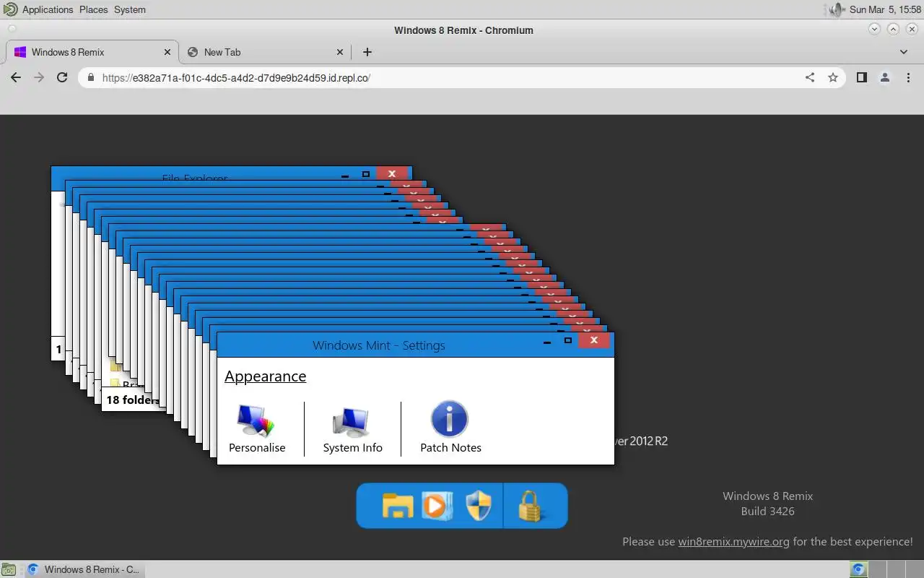Screen dimensions: 924x578
Task: Go forward in browser history
Action: pos(39,77)
